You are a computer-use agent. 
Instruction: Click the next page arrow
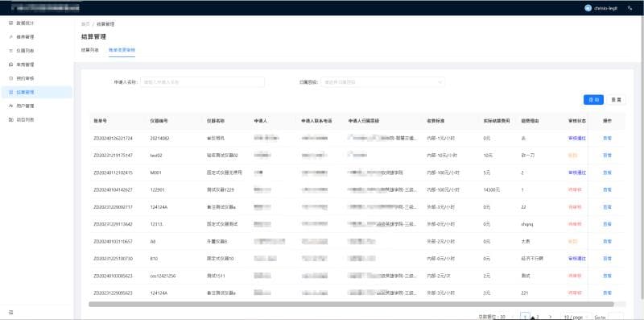click(x=550, y=317)
